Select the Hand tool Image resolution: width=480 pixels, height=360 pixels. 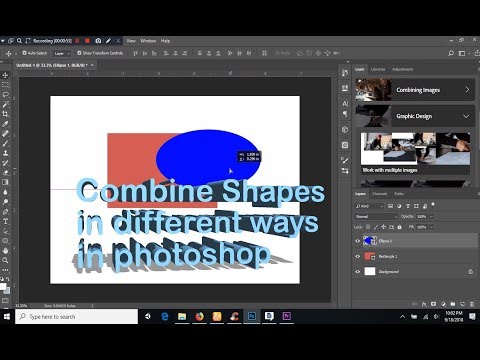point(5,250)
